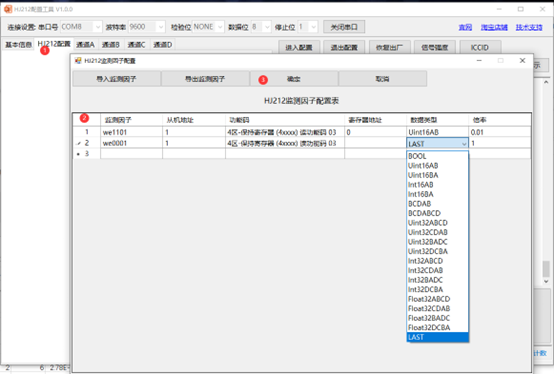This screenshot has height=374, width=554.
Task: Switch to the 通道D tab
Action: pyautogui.click(x=163, y=45)
